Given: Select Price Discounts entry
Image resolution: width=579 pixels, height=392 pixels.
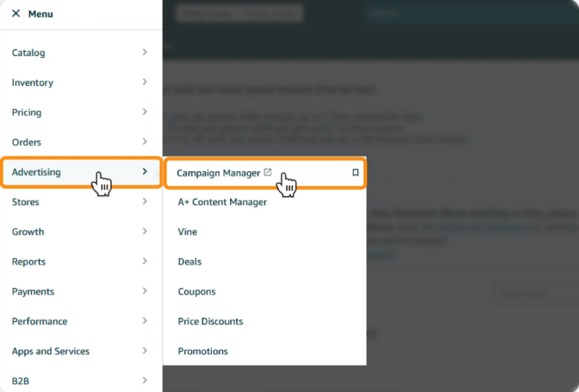Looking at the screenshot, I should click(x=210, y=321).
